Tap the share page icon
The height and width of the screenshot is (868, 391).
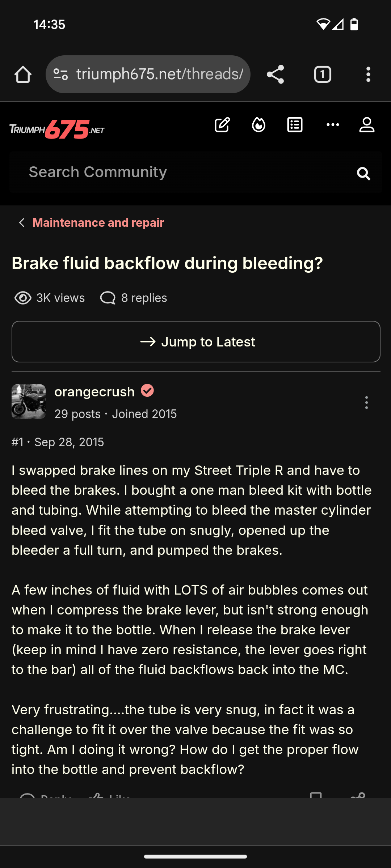coord(275,75)
